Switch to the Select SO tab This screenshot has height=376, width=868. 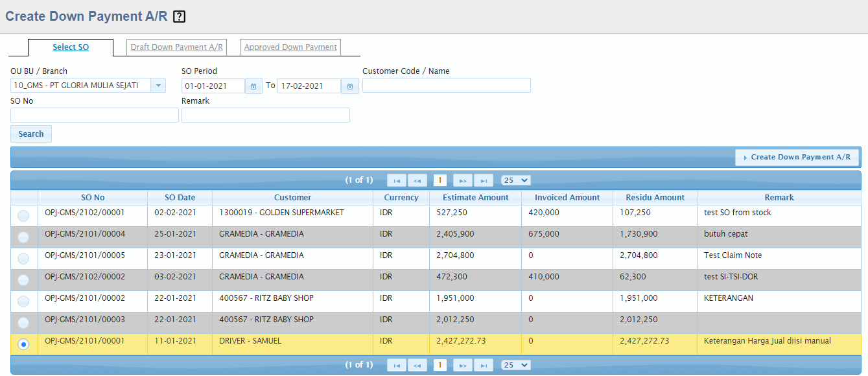coord(71,47)
